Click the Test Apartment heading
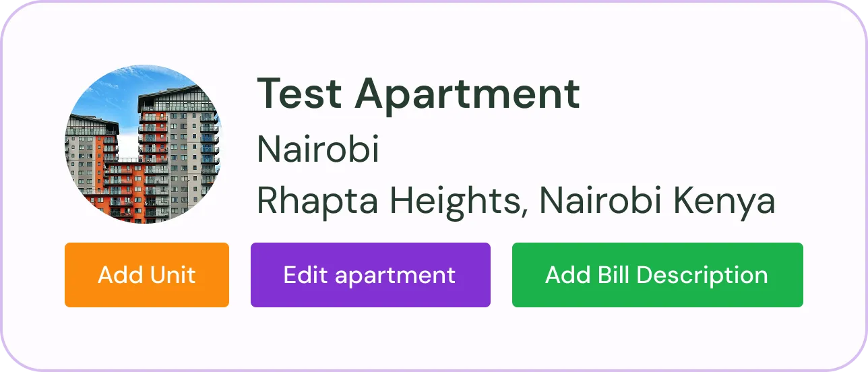Viewport: 868px width, 372px height. [418, 94]
